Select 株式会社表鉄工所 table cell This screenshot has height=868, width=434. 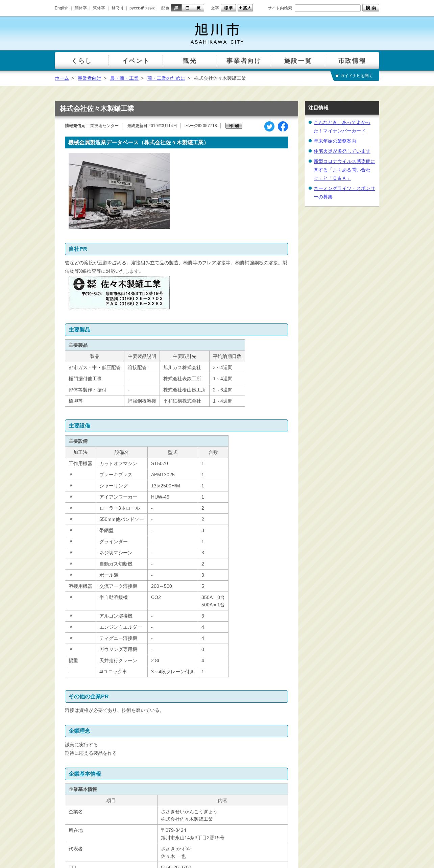tap(185, 379)
